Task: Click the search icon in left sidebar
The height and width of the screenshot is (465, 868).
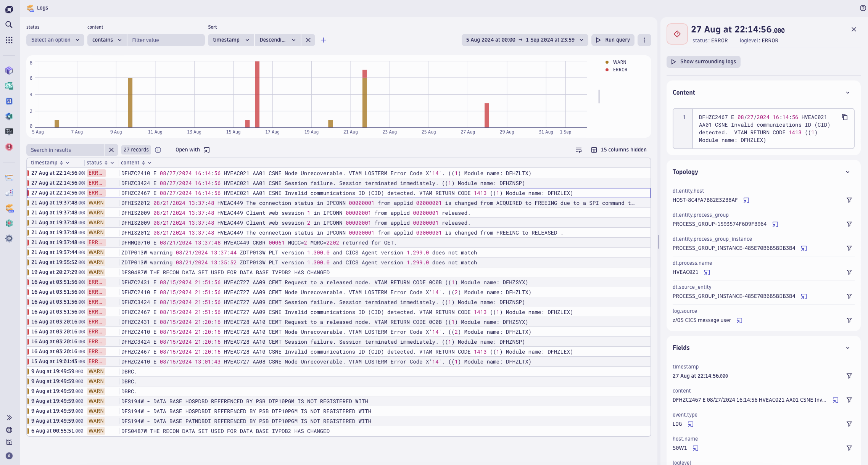Action: coord(9,25)
